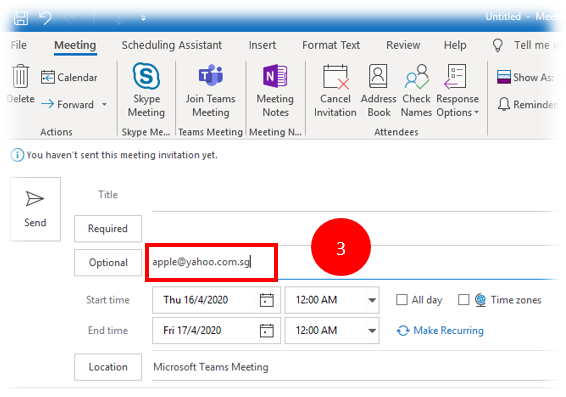
Task: Click the Location button
Action: [x=108, y=367]
